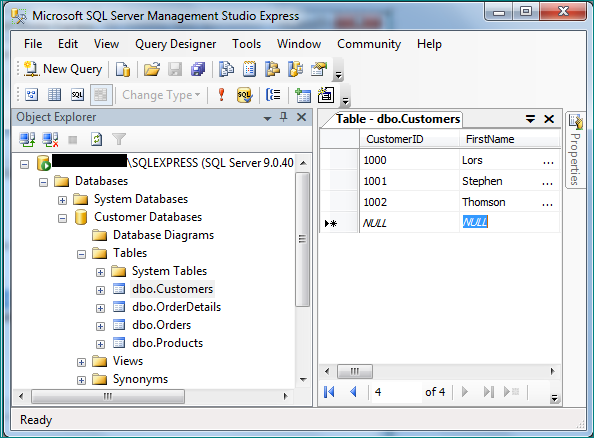Expand the dbo.Orders table node

100,326
